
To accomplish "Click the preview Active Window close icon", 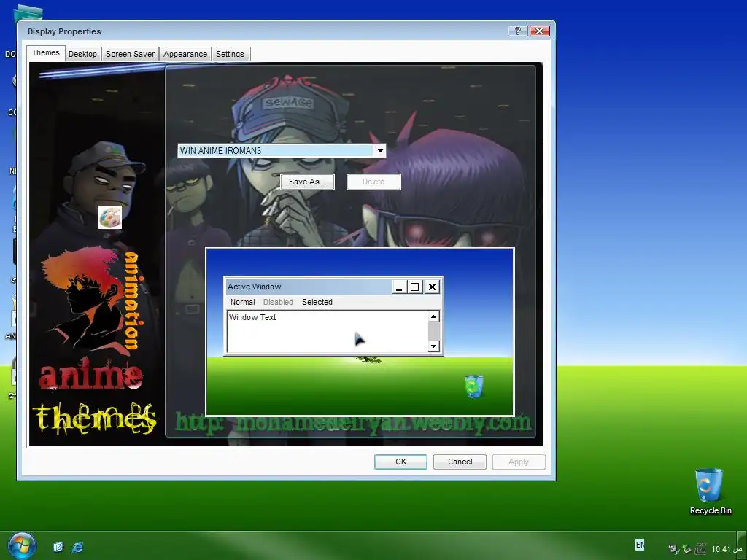I will (x=432, y=287).
